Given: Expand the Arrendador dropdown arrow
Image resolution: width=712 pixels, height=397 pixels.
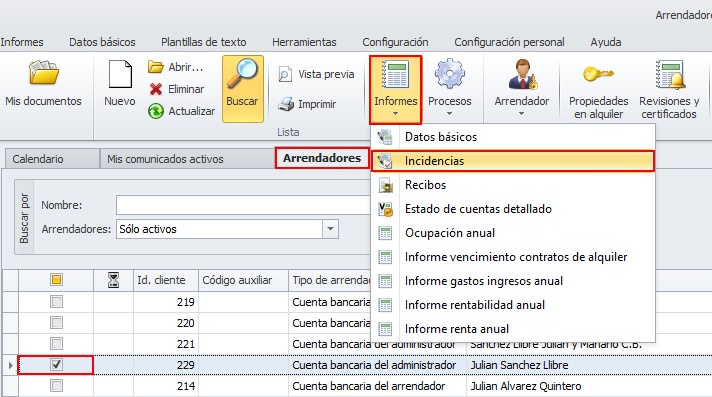Looking at the screenshot, I should [x=521, y=114].
